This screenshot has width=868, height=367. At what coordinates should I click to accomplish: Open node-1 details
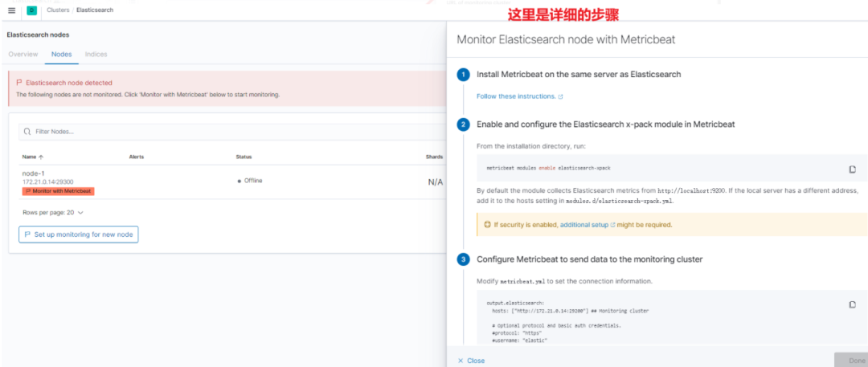tap(33, 173)
